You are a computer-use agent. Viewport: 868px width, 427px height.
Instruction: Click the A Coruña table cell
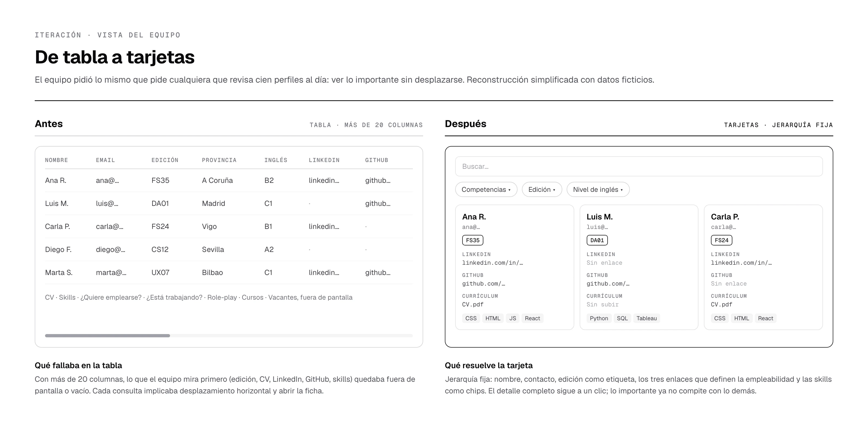point(217,180)
